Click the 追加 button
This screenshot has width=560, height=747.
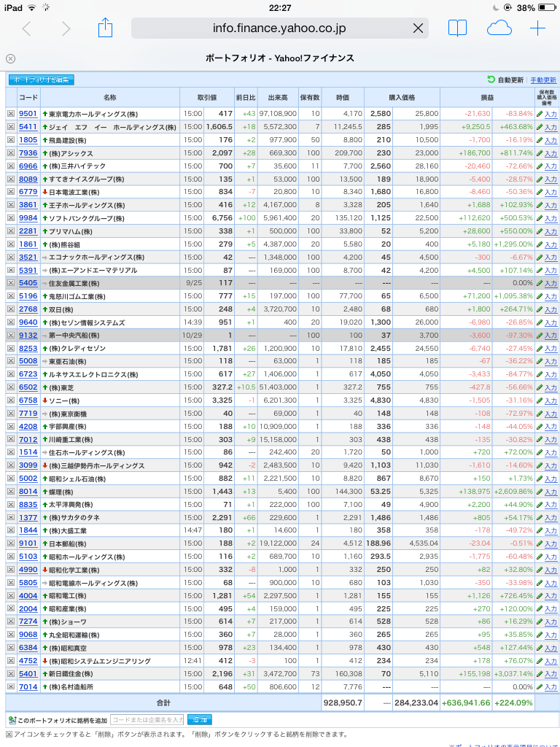click(x=200, y=719)
